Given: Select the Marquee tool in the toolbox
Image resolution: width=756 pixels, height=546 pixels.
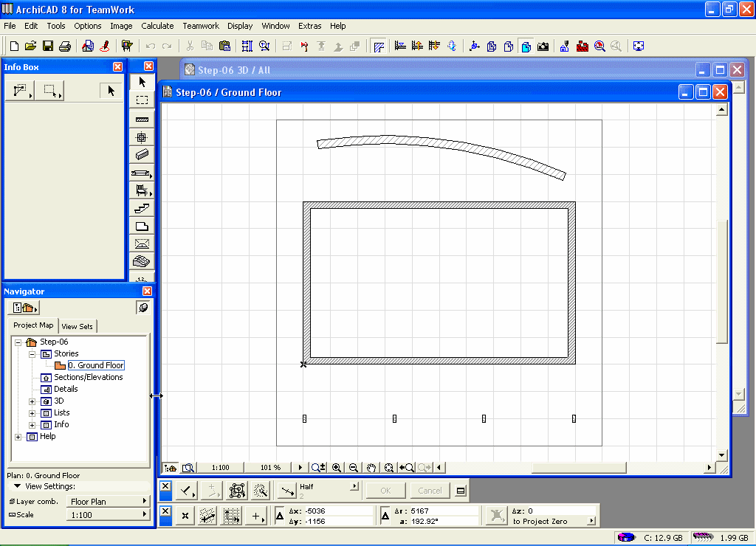Looking at the screenshot, I should [x=142, y=100].
